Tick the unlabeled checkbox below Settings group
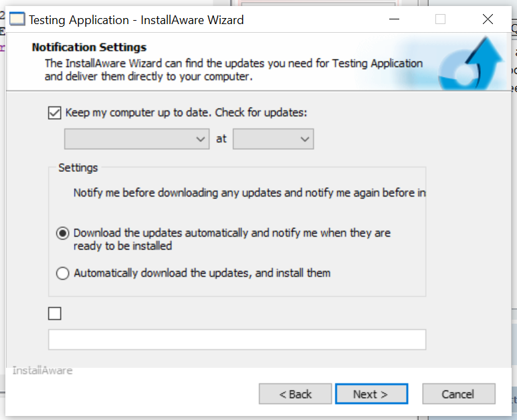Viewport: 517px width, 420px height. [x=55, y=314]
